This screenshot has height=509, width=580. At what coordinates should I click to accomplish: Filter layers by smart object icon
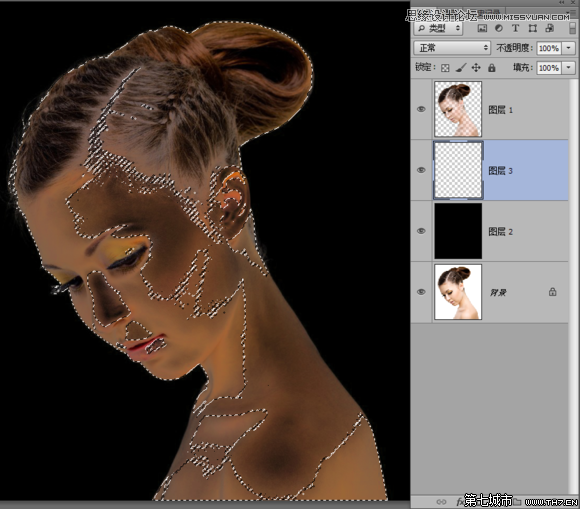pos(550,28)
